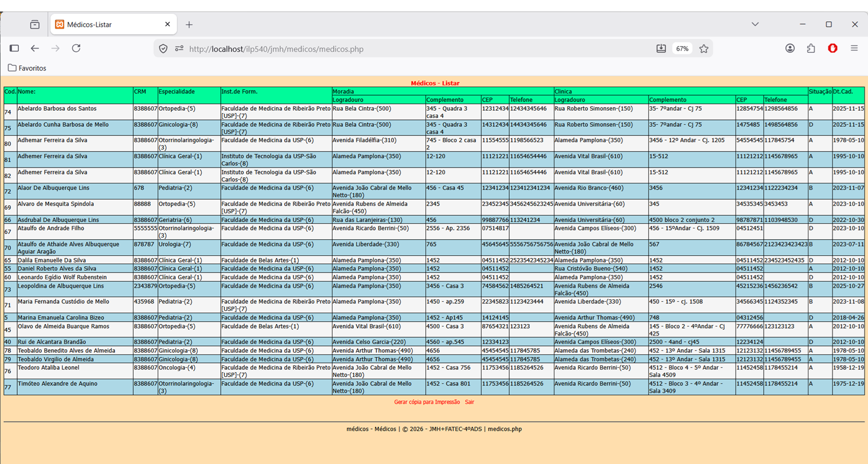This screenshot has width=868, height=464.
Task: Click the red ad blocker extension icon
Action: coord(832,49)
